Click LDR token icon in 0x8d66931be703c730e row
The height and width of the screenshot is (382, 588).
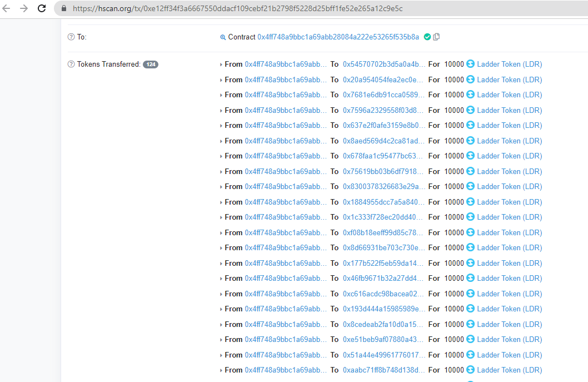(470, 247)
